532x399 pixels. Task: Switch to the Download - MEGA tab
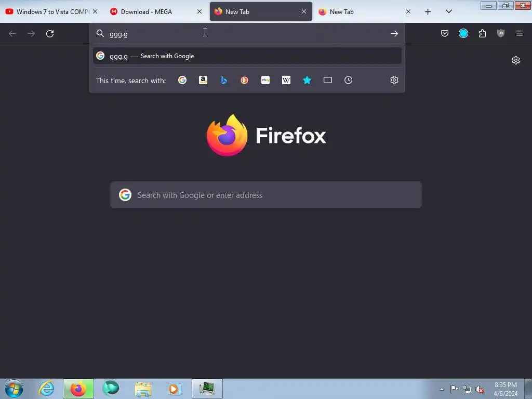click(x=155, y=11)
